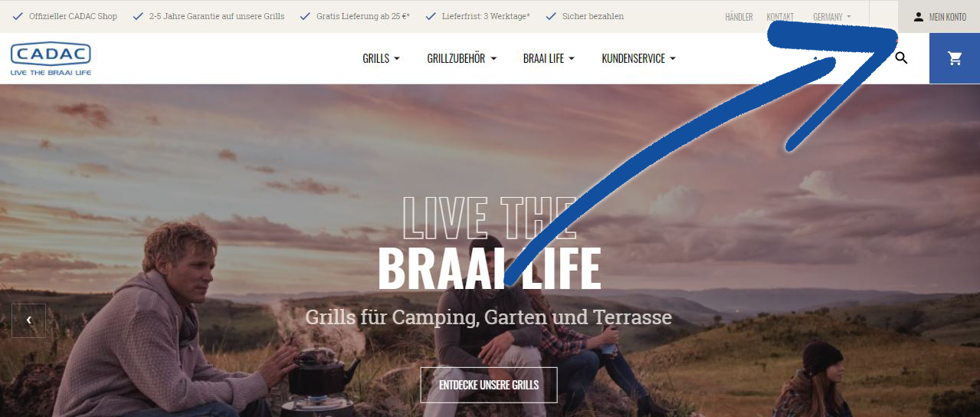Open the Kontakt link
Image resolution: width=980 pixels, height=417 pixels.
[780, 17]
